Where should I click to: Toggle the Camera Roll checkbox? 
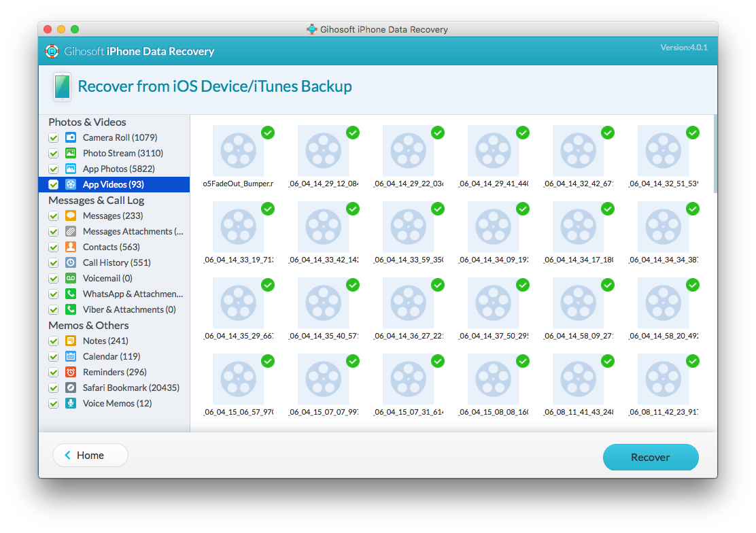[54, 138]
